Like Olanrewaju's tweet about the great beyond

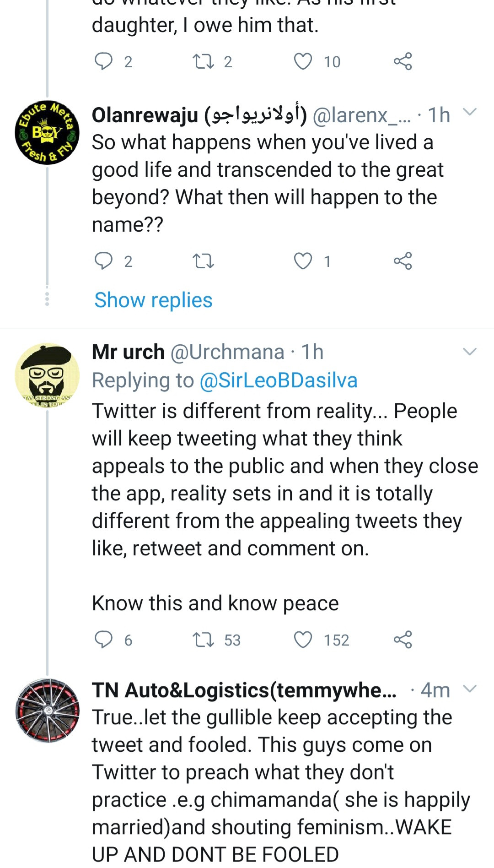tap(303, 261)
